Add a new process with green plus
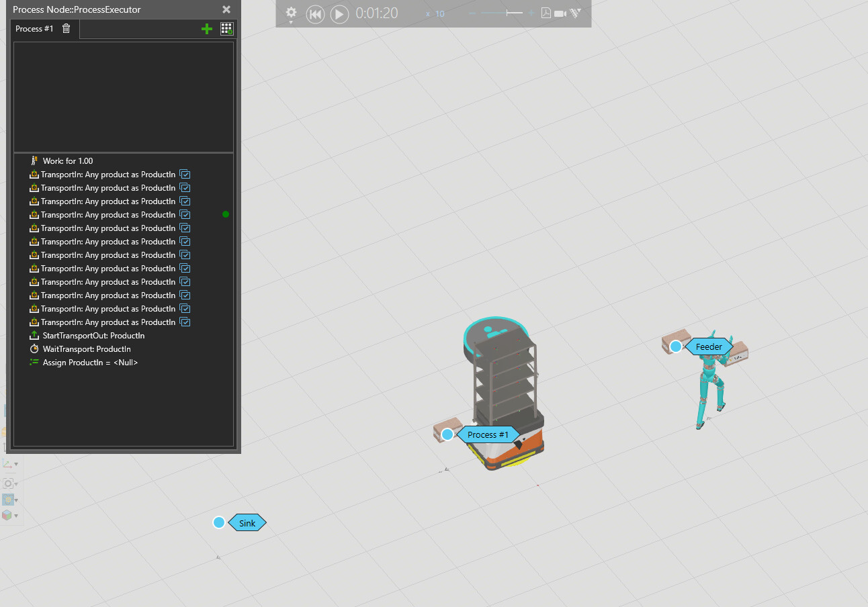This screenshot has width=868, height=607. point(207,29)
